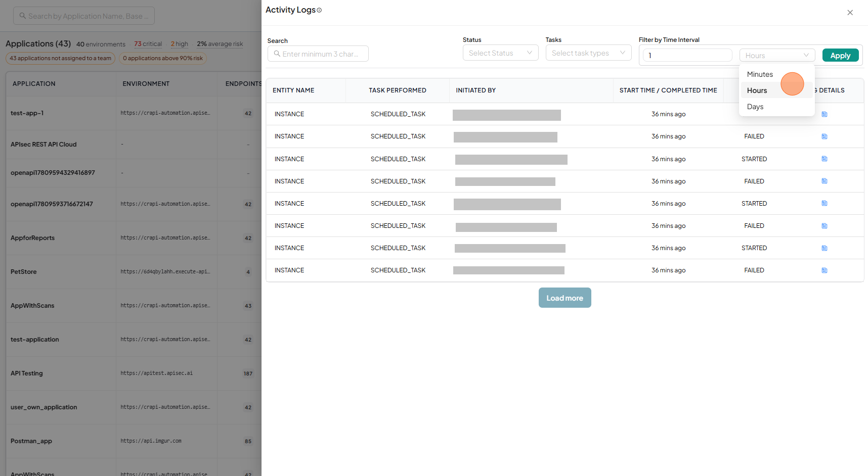Click the 43 applications not assigned badge
The height and width of the screenshot is (476, 868).
pyautogui.click(x=60, y=58)
